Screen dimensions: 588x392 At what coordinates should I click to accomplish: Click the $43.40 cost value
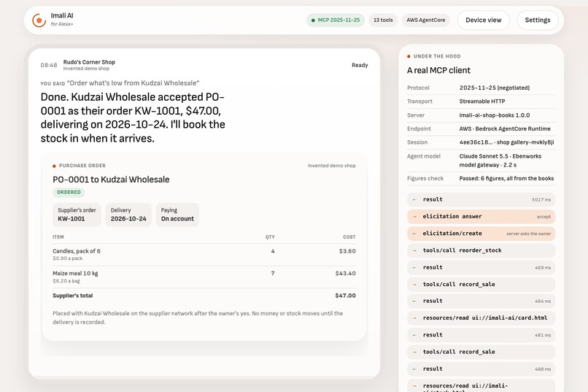[345, 274]
